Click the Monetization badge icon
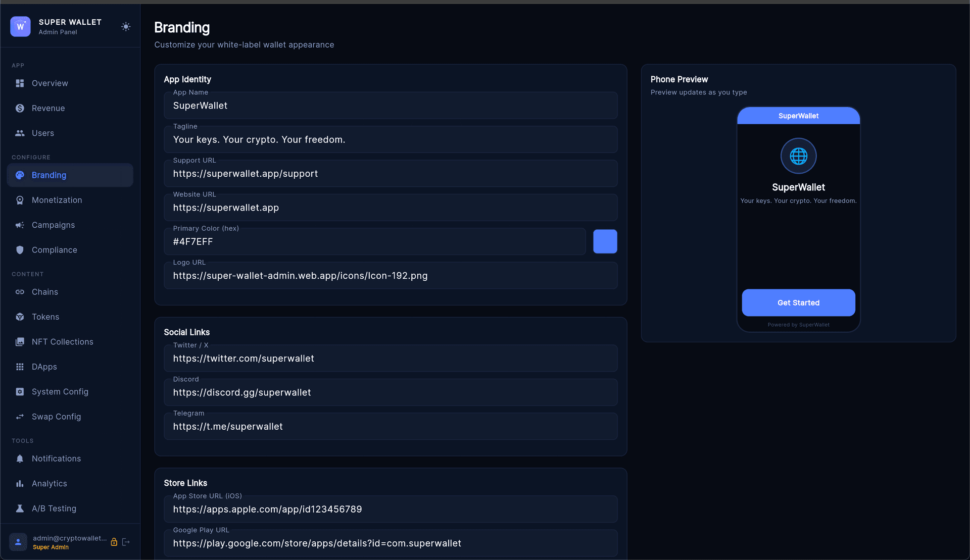This screenshot has height=560, width=970. [20, 200]
